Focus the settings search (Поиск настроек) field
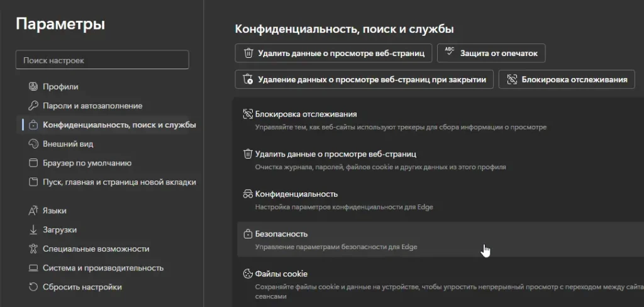 (x=102, y=60)
